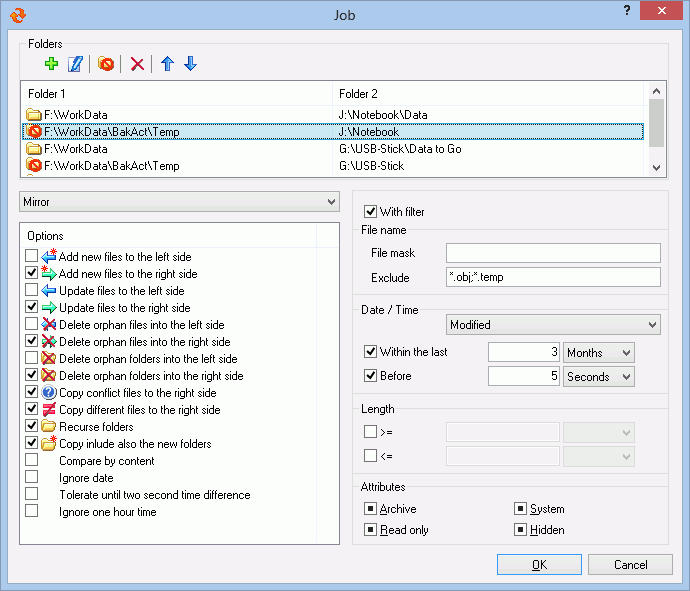Click the help question mark in title bar
Viewport: 690px width, 591px height.
(627, 13)
